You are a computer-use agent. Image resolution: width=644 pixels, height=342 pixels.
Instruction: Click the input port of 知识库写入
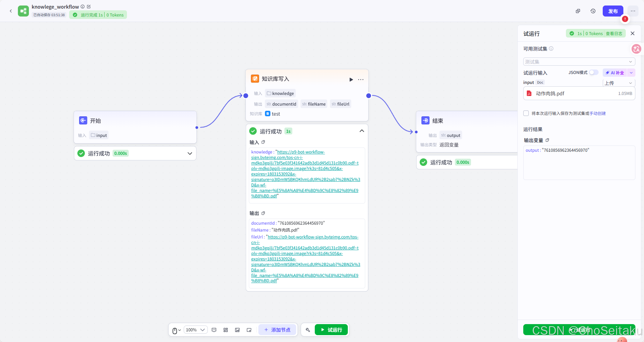246,96
